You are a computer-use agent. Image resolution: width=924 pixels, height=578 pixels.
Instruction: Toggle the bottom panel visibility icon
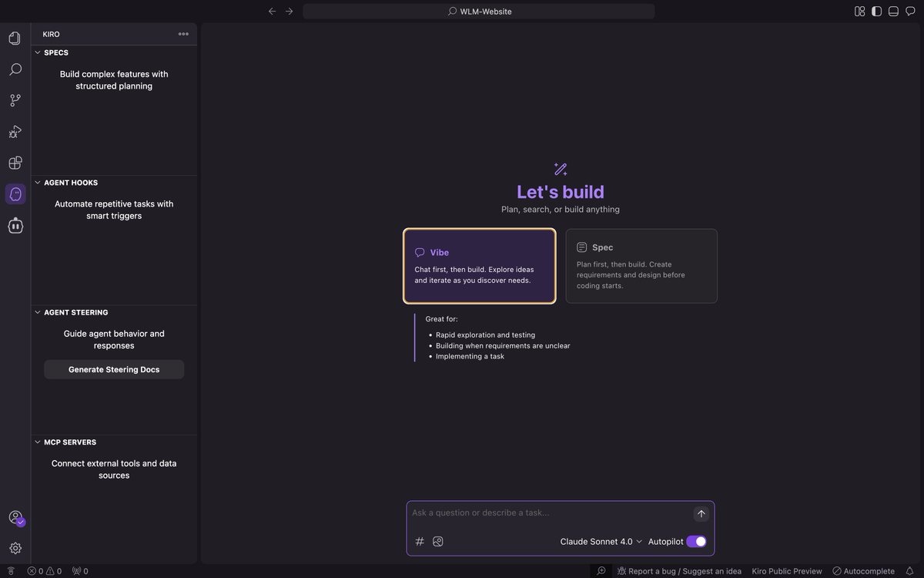893,11
